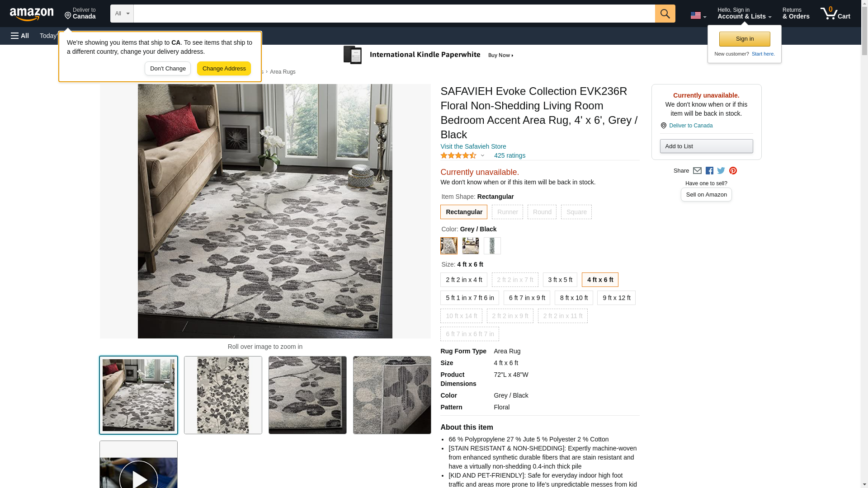Play the product video thumbnail
868x488 pixels.
click(138, 465)
